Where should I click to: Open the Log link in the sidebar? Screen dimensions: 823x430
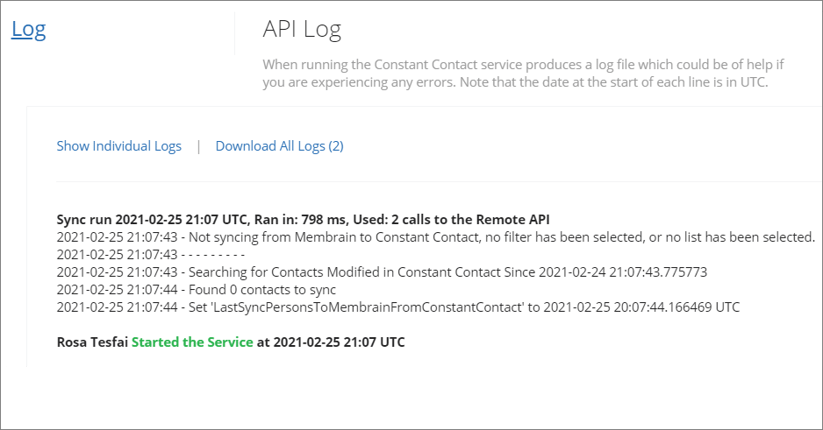[x=29, y=29]
